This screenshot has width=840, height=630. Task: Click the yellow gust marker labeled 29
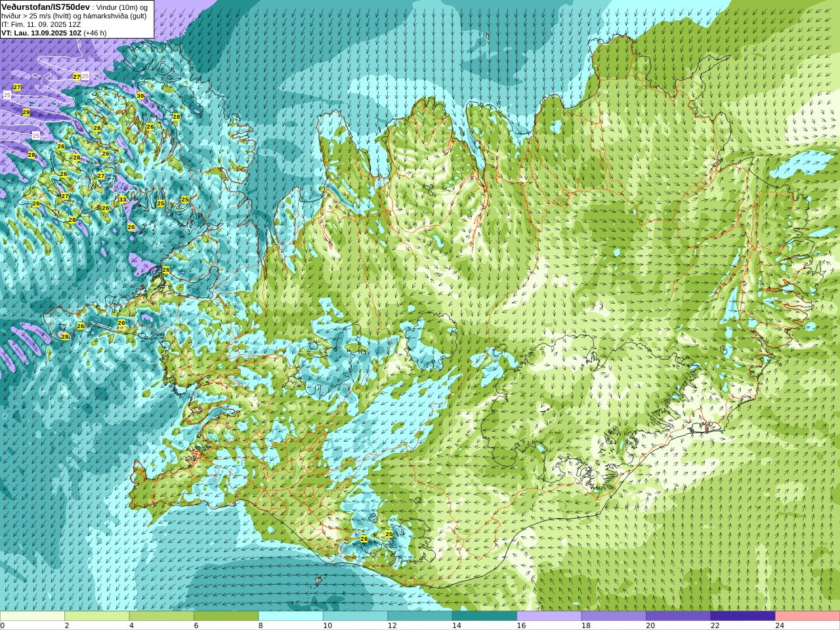tap(26, 113)
